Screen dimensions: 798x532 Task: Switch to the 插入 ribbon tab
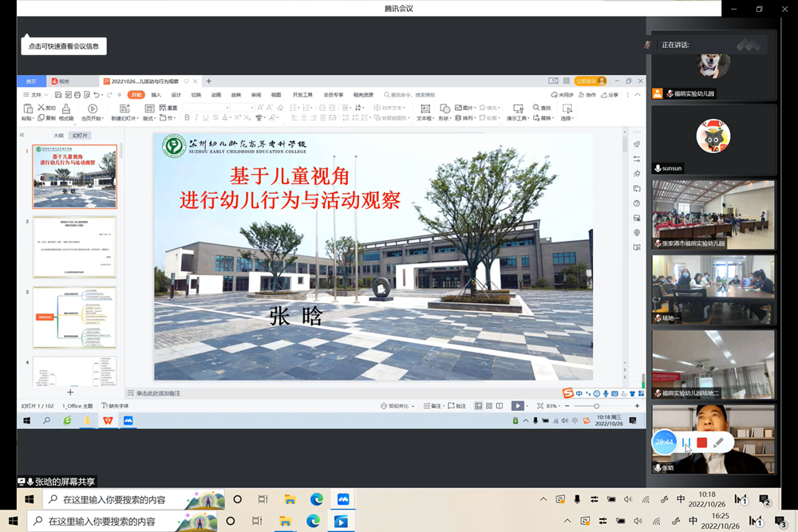155,94
